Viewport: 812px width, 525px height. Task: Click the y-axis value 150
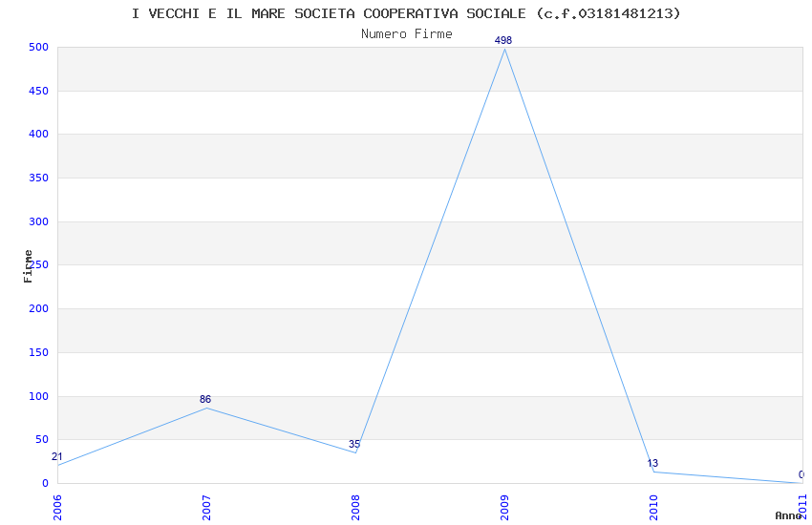tap(39, 353)
